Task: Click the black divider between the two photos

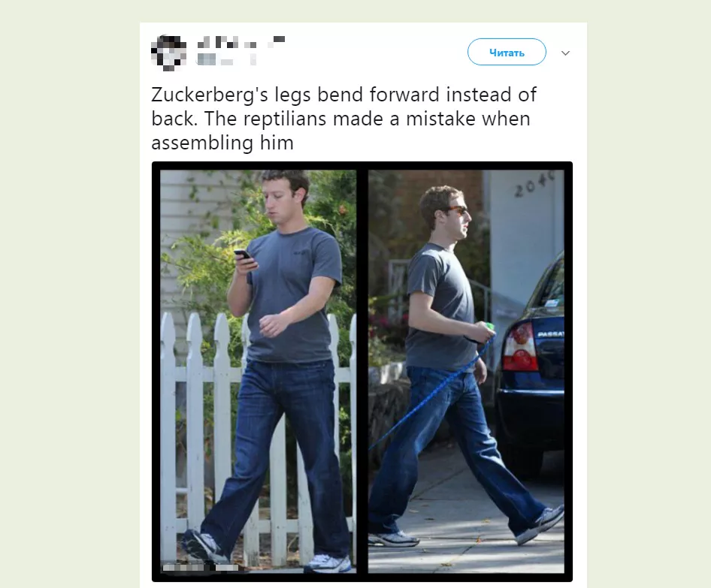Action: click(362, 372)
